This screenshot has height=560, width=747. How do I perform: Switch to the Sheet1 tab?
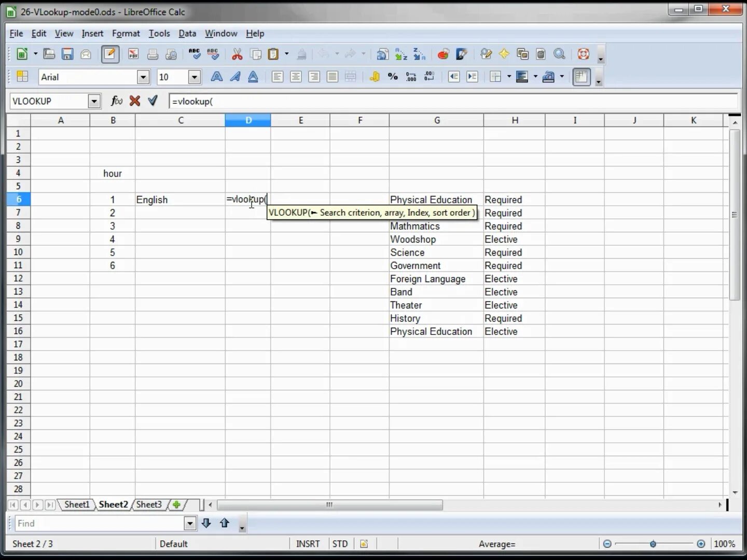coord(77,505)
